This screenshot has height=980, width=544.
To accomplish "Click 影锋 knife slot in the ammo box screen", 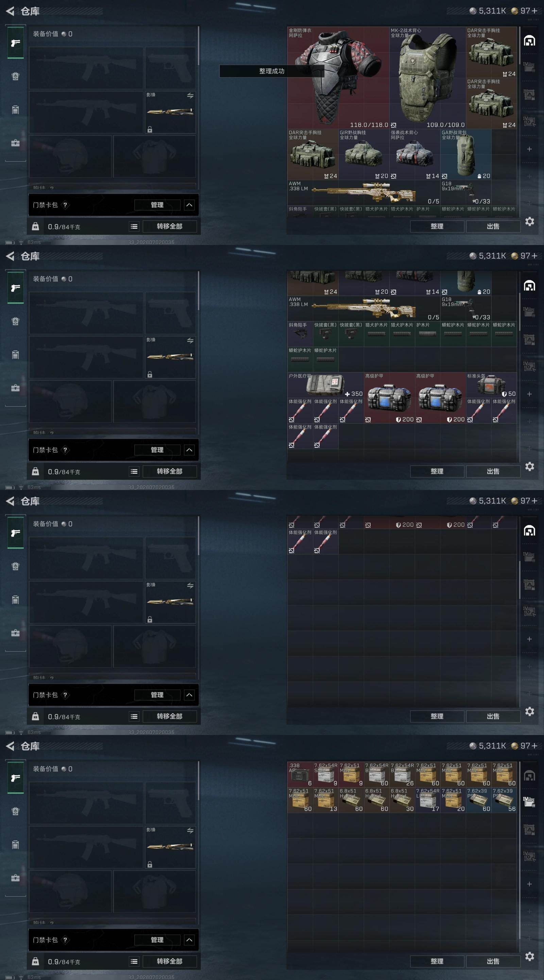I will [170, 847].
